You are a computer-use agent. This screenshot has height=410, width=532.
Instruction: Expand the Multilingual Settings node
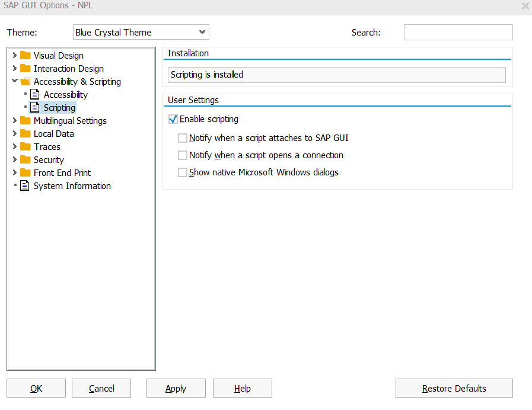(x=15, y=120)
